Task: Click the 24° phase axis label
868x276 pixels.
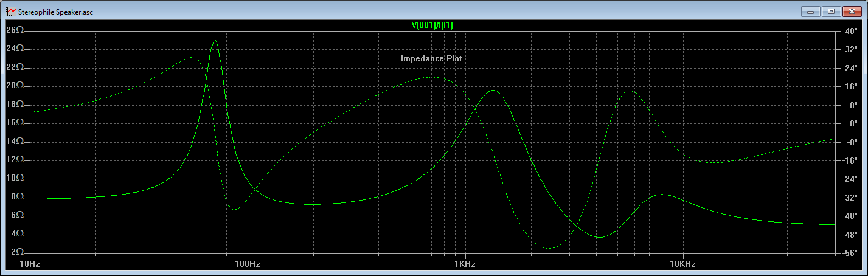Action: (x=850, y=67)
